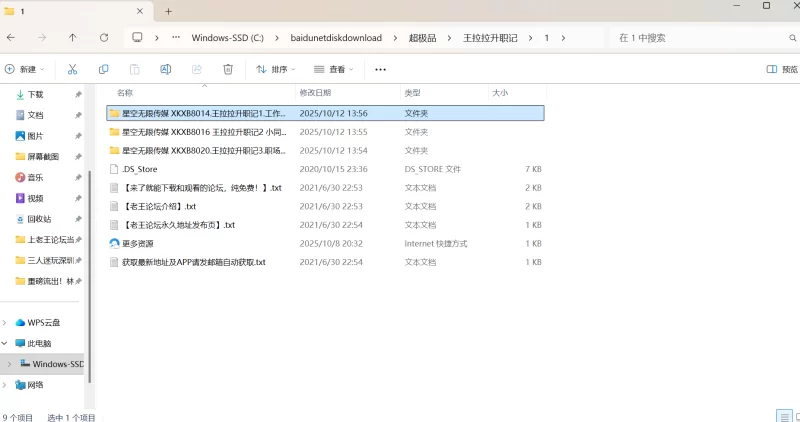Click the Delete trash icon
Screen dimensions: 800x422
tap(228, 69)
